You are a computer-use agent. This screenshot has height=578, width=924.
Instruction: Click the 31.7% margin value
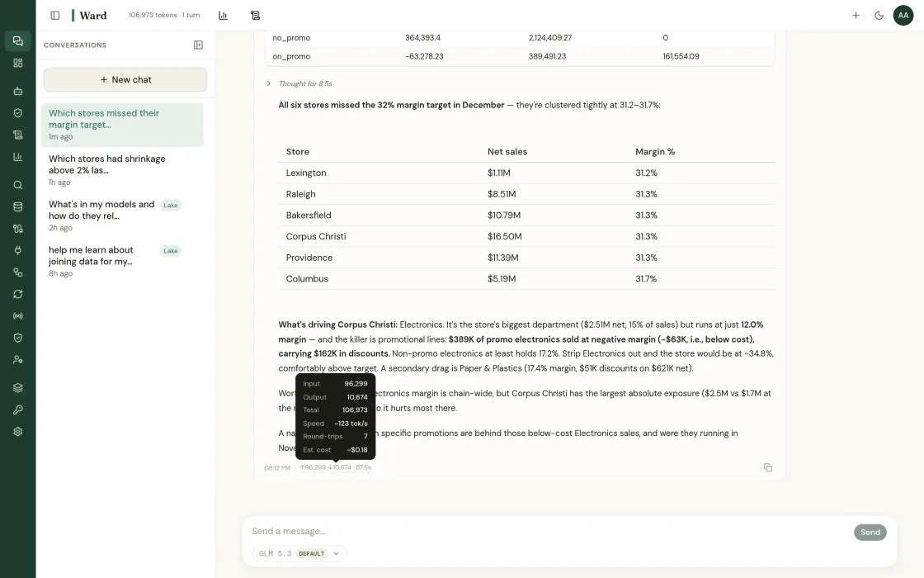646,279
